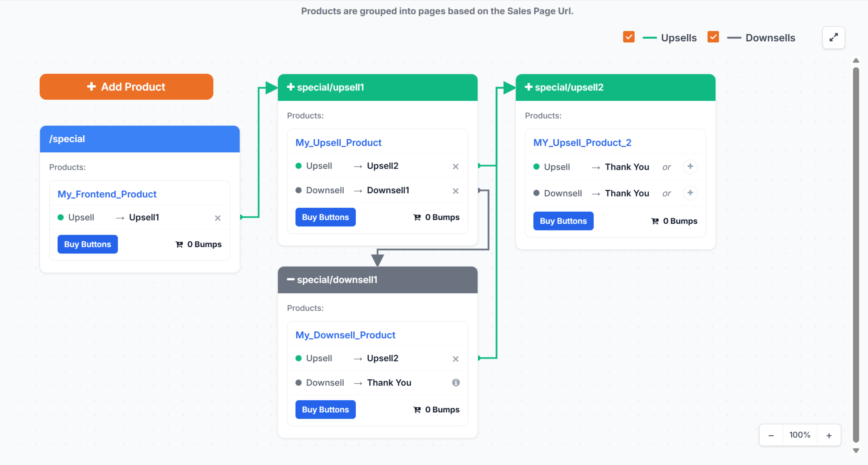Viewport: 868px width, 465px height.
Task: Expand the special/upsell1 page header
Action: 291,87
